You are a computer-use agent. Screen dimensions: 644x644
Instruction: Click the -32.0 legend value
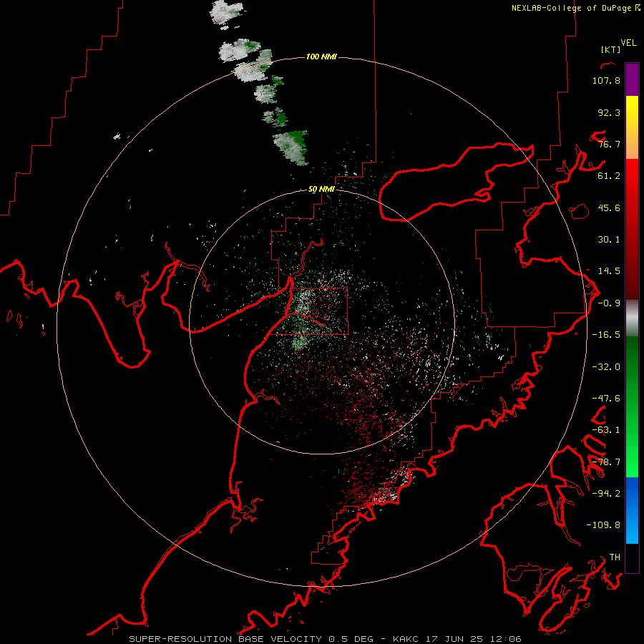(x=606, y=367)
